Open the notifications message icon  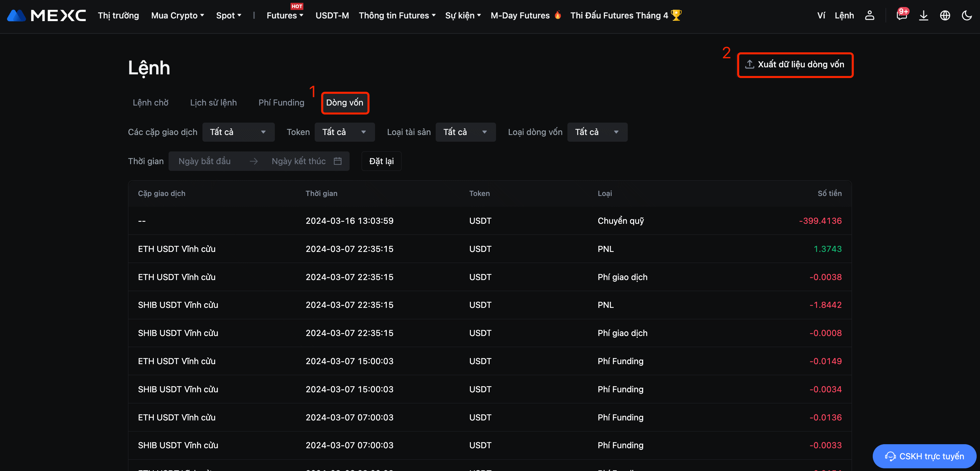coord(901,16)
